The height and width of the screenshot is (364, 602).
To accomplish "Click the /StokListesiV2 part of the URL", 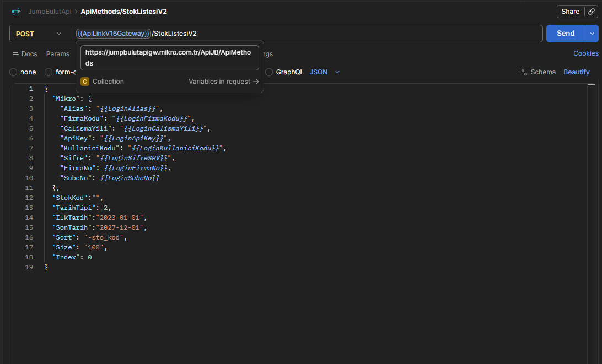I will (x=174, y=34).
